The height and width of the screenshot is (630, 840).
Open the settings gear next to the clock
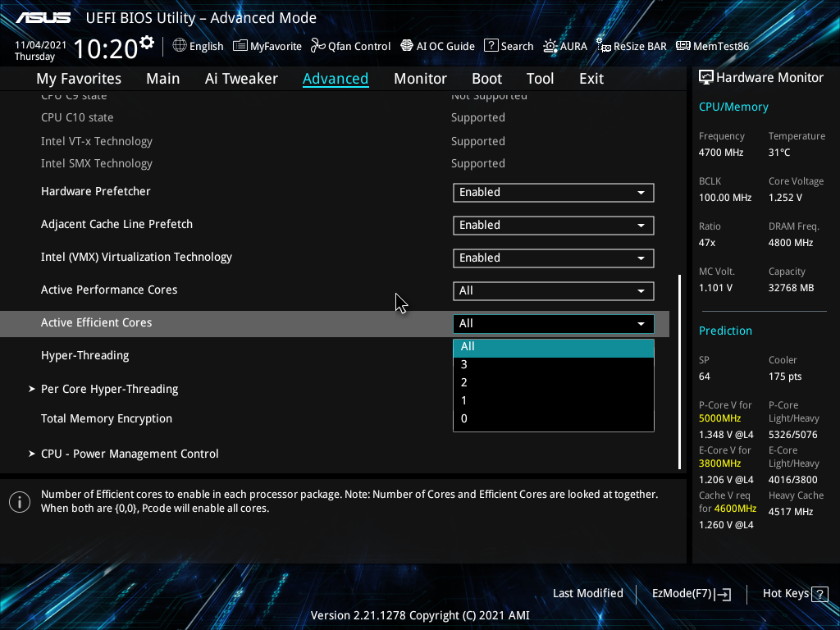point(147,43)
